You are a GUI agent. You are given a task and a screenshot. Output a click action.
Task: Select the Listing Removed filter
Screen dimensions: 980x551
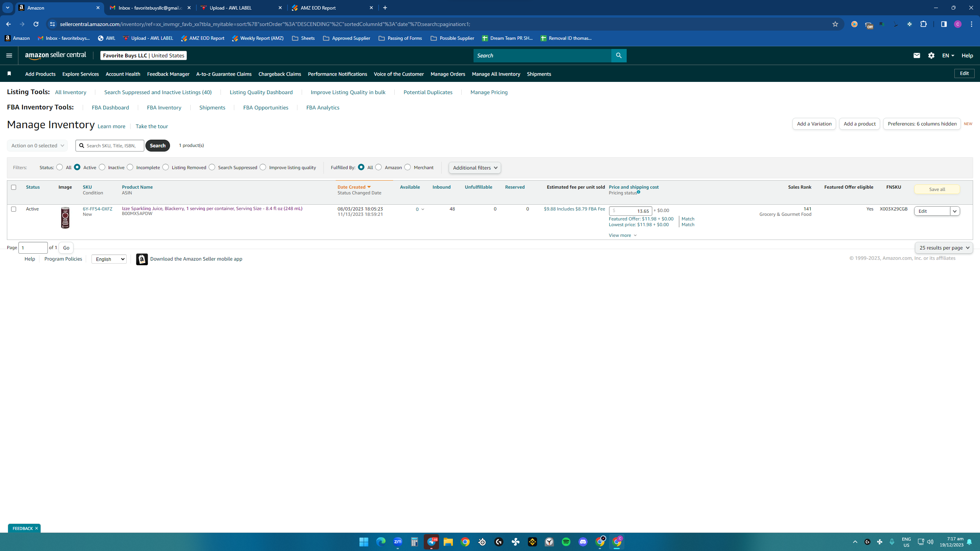(166, 167)
